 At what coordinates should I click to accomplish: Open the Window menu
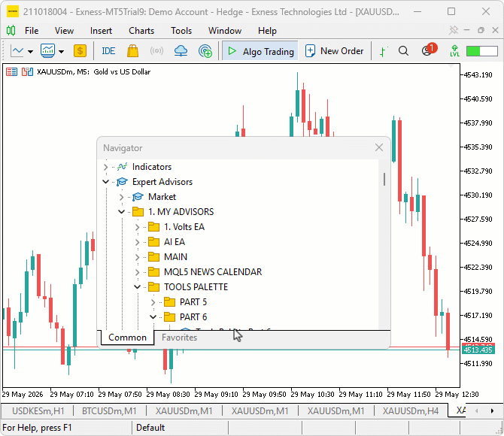pyautogui.click(x=225, y=31)
